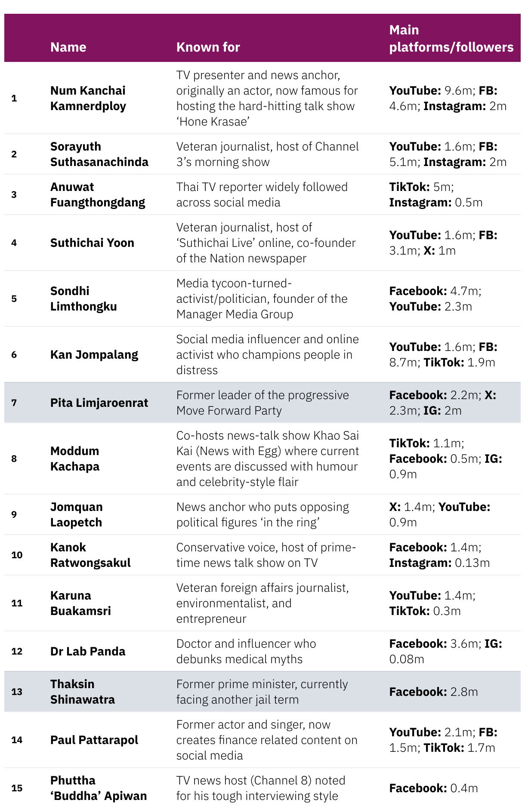Select the Karuna Buakamsri entry
Screen dimensions: 525x812
(x=80, y=603)
